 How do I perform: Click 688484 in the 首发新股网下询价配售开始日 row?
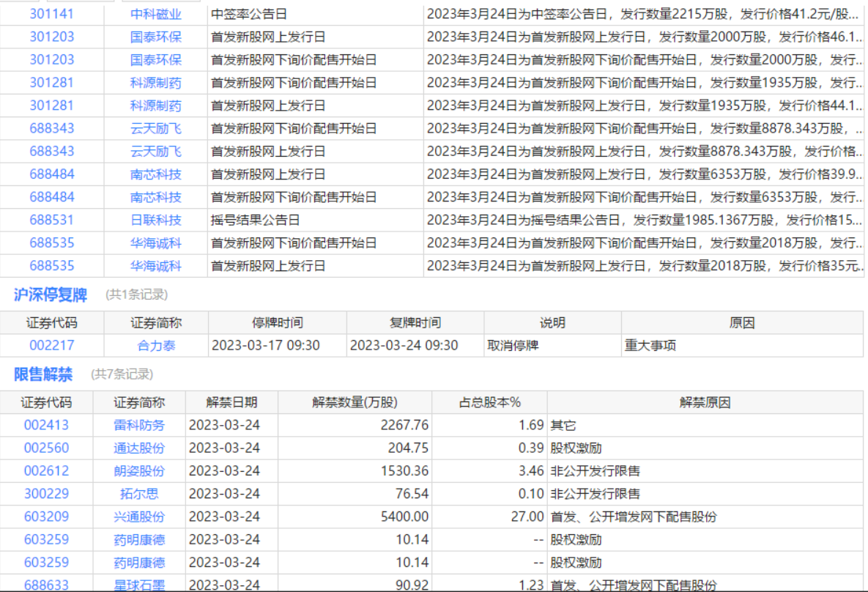(x=51, y=197)
